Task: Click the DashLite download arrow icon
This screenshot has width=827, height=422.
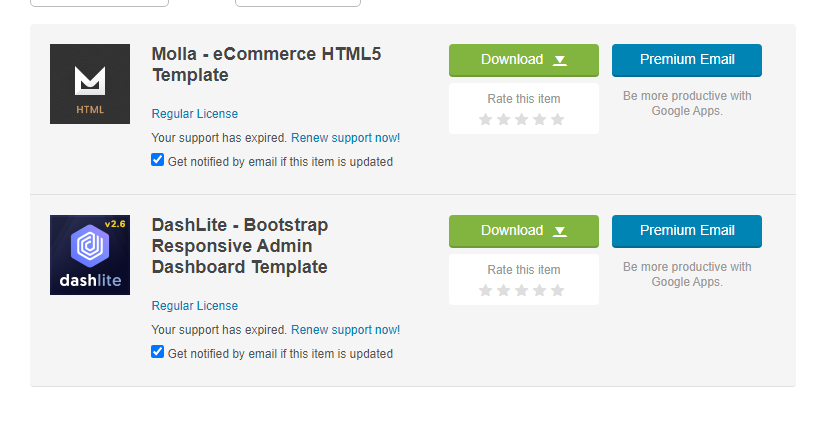Action: click(560, 232)
